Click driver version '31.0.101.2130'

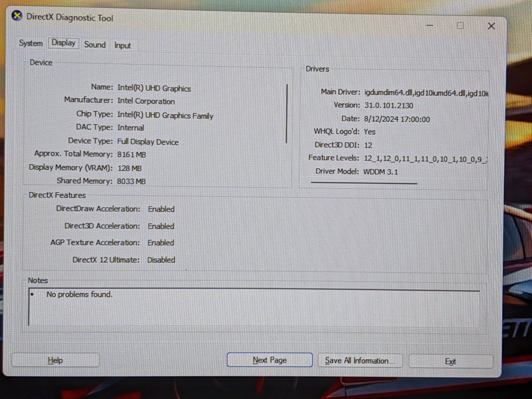point(389,106)
